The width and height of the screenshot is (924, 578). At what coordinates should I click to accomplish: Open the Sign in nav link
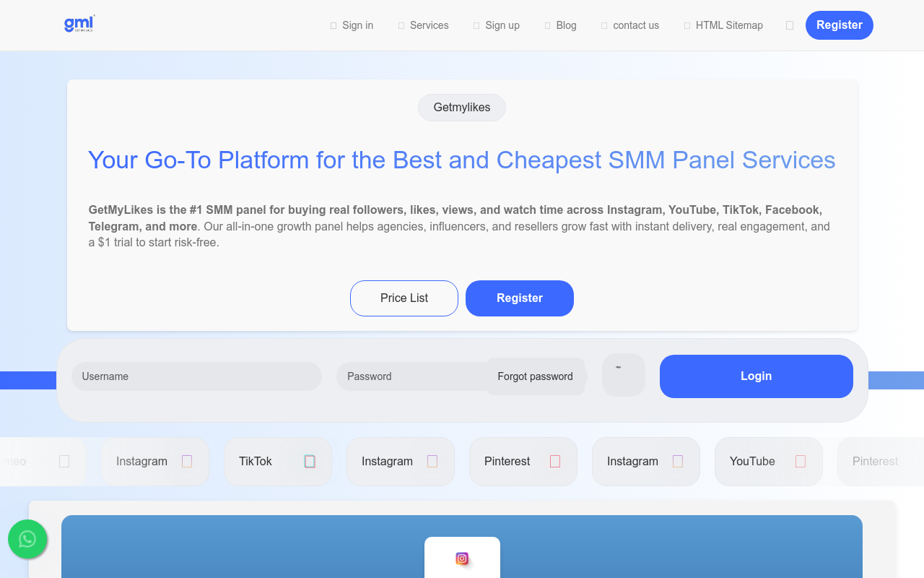pos(352,25)
